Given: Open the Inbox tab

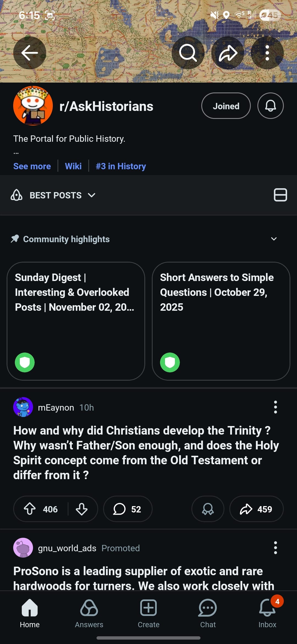Looking at the screenshot, I should tap(267, 613).
